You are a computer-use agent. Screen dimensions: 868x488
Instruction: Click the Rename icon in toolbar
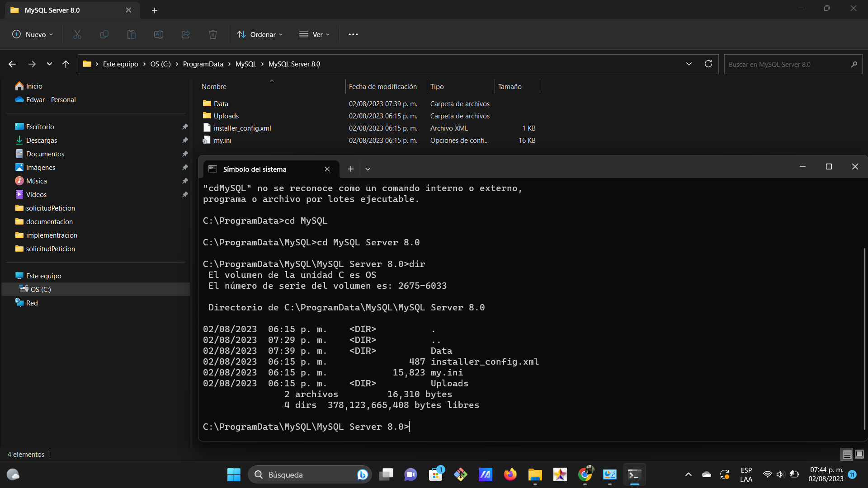click(159, 34)
